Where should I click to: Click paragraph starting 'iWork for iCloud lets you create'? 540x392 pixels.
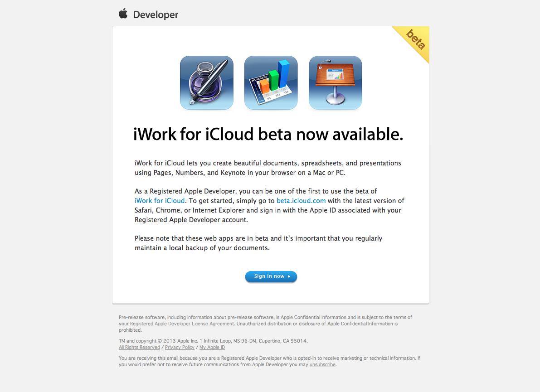tap(268, 168)
